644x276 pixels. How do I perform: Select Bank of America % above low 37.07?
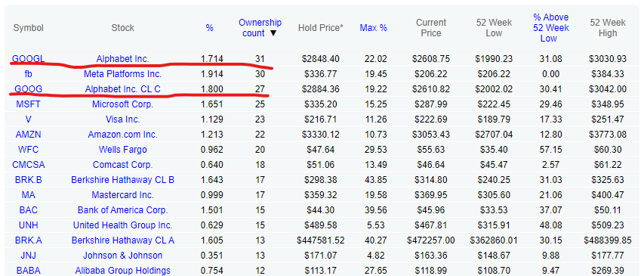[550, 210]
